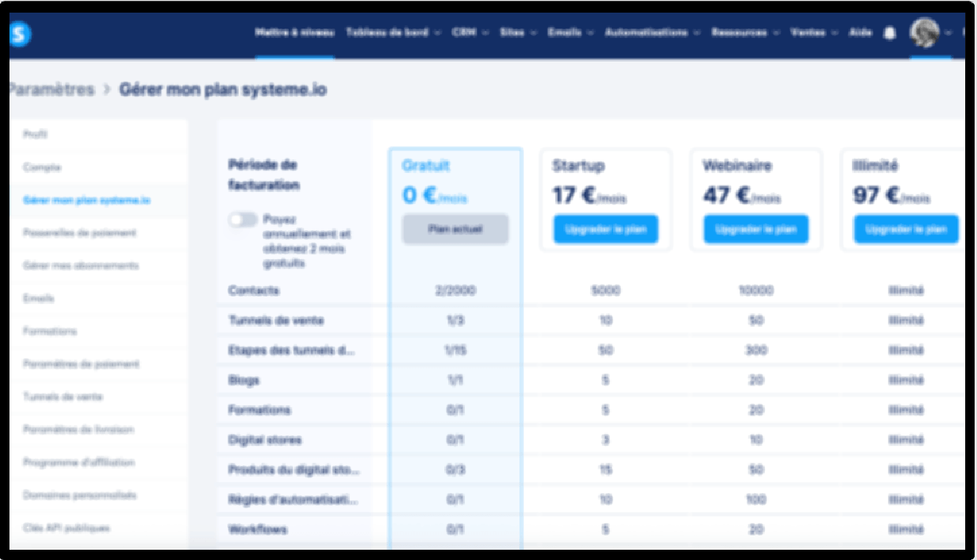This screenshot has height=560, width=977.
Task: Open the notifications bell
Action: point(890,33)
